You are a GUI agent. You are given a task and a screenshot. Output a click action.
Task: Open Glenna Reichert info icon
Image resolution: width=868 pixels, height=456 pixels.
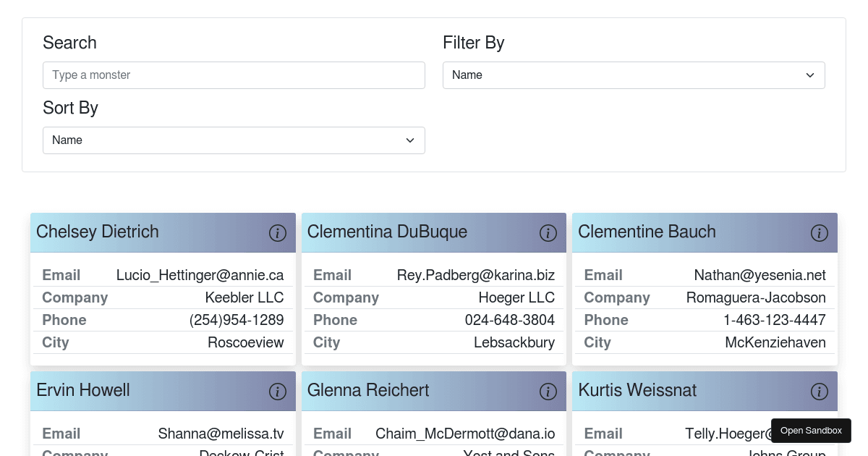548,392
